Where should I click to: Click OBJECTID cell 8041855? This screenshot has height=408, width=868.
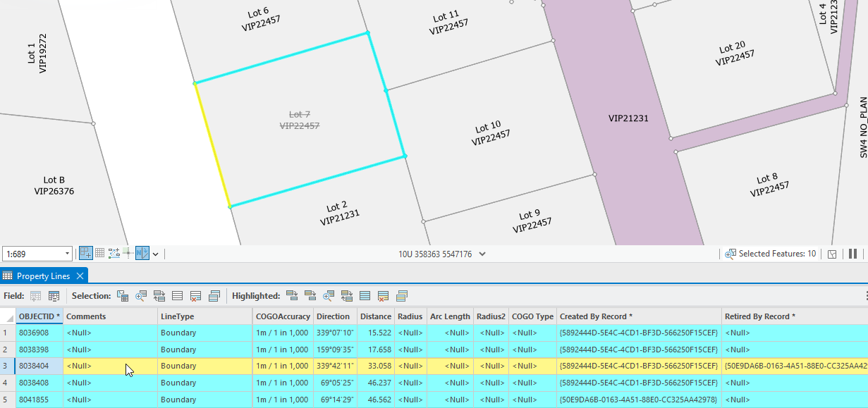(39, 400)
